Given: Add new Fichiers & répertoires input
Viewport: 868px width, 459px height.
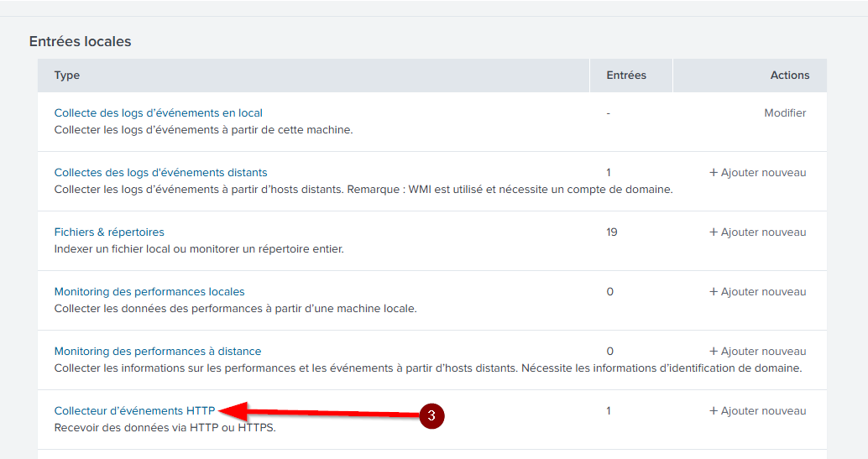Looking at the screenshot, I should 757,232.
